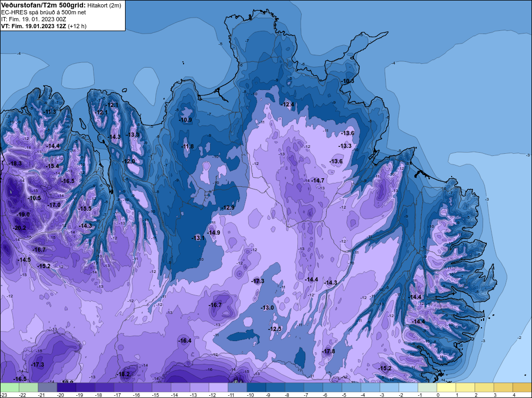The image size is (532, 398).
Task: Click the -5 label in the legend scale
Action: click(x=344, y=395)
